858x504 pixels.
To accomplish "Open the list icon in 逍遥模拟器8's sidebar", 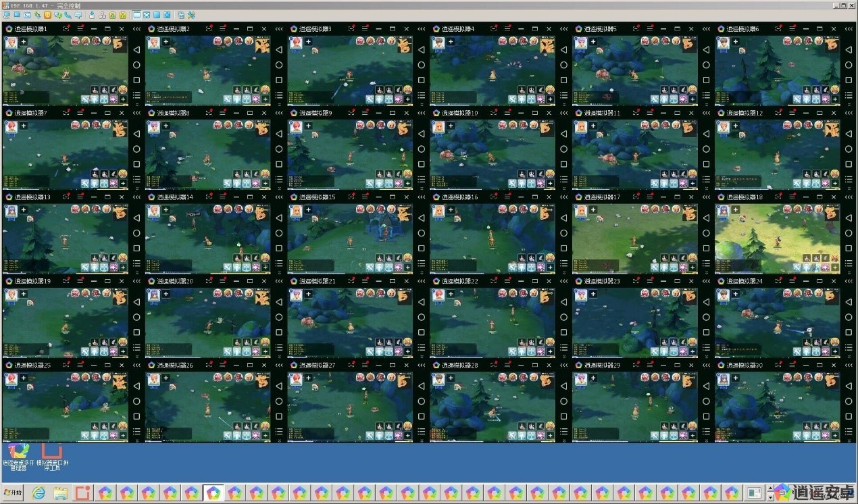I will pos(279,179).
